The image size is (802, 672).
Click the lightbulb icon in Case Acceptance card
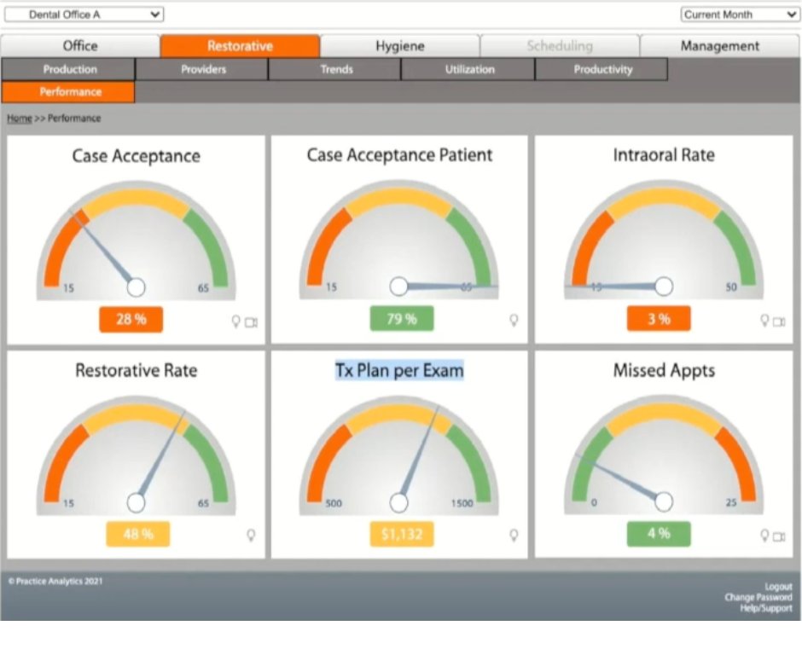tap(235, 322)
